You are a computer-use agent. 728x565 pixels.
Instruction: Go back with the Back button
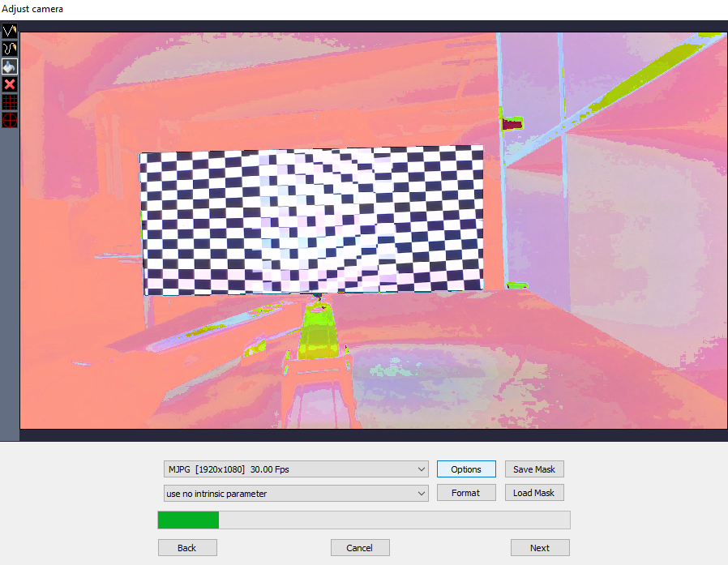point(187,548)
